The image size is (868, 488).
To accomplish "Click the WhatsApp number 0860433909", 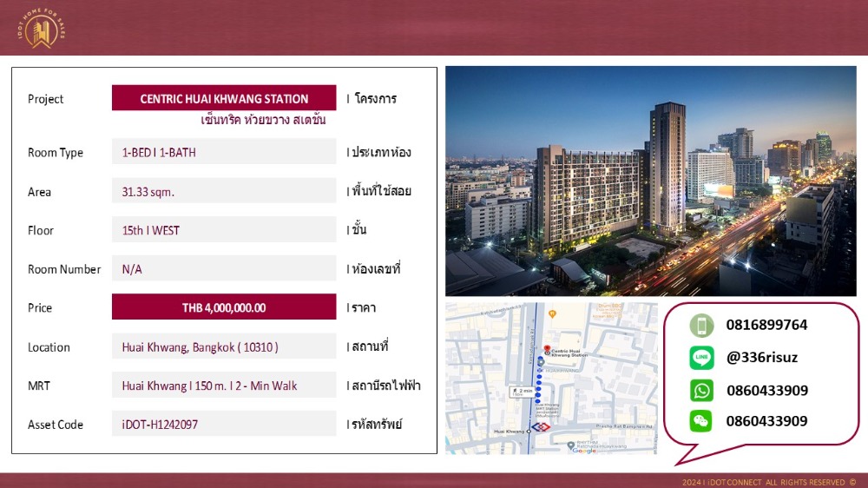I will point(767,391).
